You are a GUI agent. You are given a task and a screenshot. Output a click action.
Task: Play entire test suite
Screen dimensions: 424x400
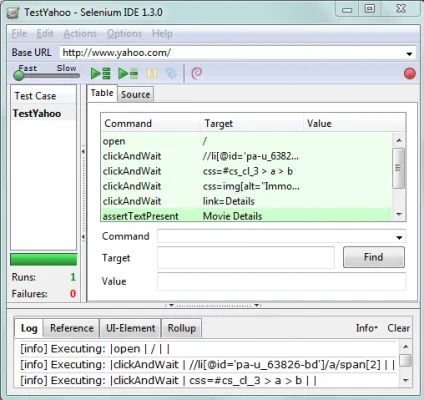pos(100,73)
